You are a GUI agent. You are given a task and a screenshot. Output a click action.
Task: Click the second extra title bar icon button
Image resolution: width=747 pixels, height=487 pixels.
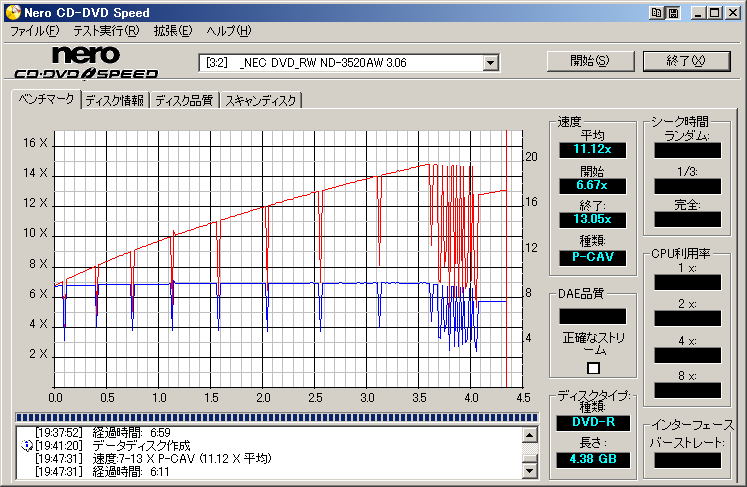point(673,13)
